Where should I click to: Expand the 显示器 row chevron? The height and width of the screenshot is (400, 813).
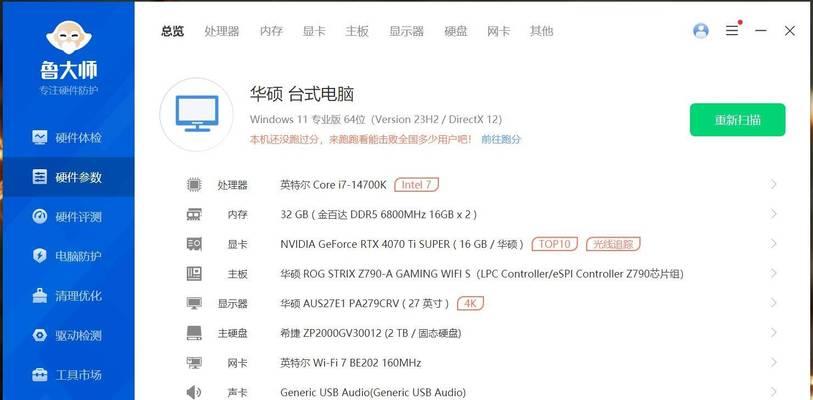click(774, 302)
